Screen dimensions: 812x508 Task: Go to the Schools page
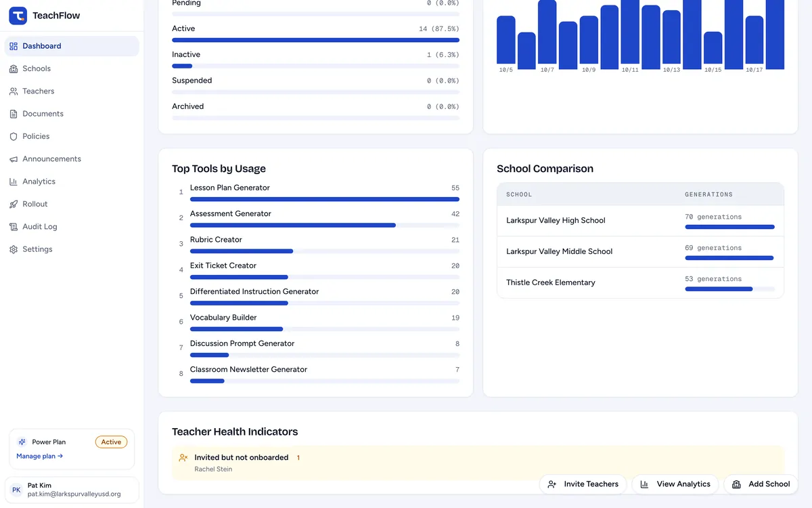[72, 68]
